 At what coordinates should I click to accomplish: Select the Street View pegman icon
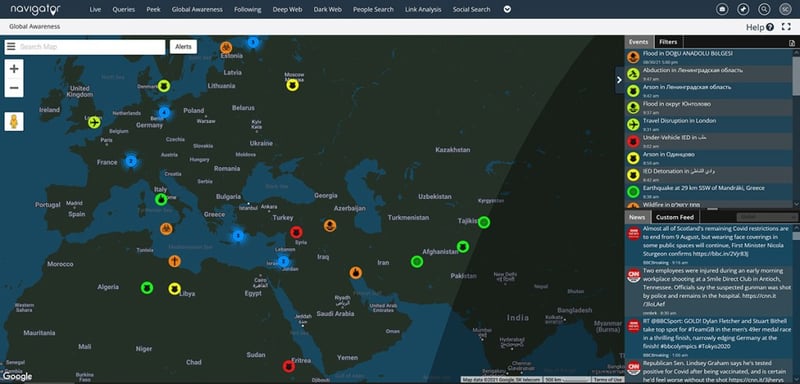coord(14,121)
